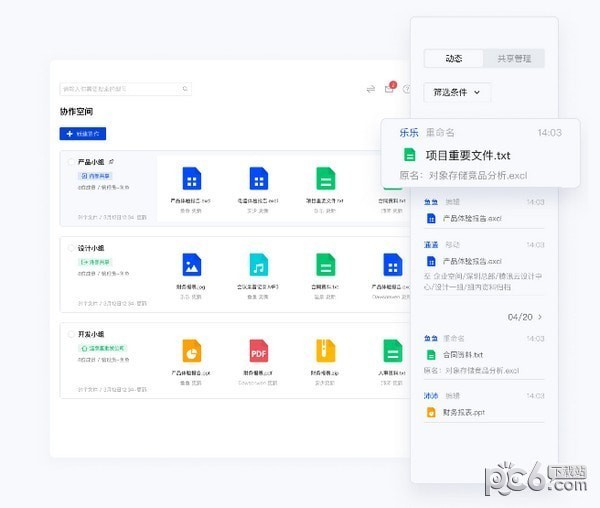Open the blue image file icon in 设计小组
The width and height of the screenshot is (600, 508).
click(192, 265)
